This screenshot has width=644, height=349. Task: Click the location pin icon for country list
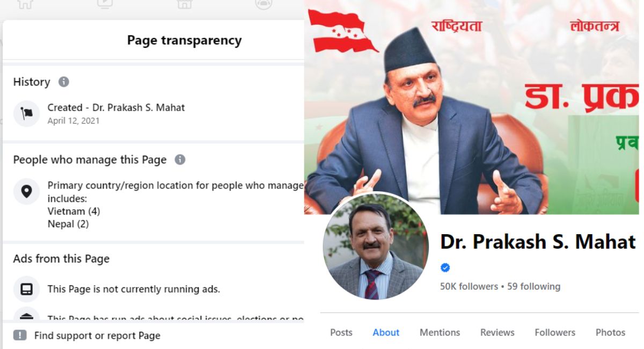coord(26,191)
